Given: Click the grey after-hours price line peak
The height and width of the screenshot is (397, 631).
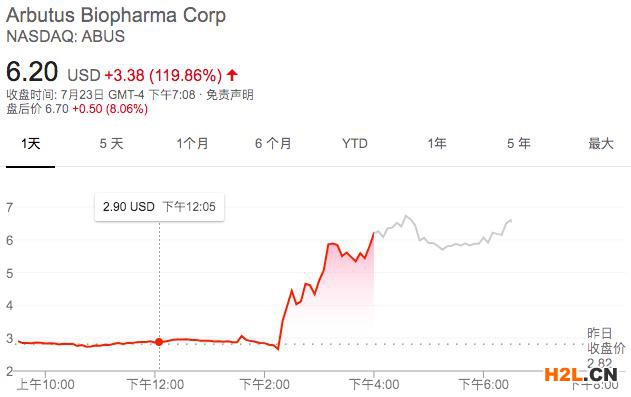Looking at the screenshot, I should (x=406, y=216).
